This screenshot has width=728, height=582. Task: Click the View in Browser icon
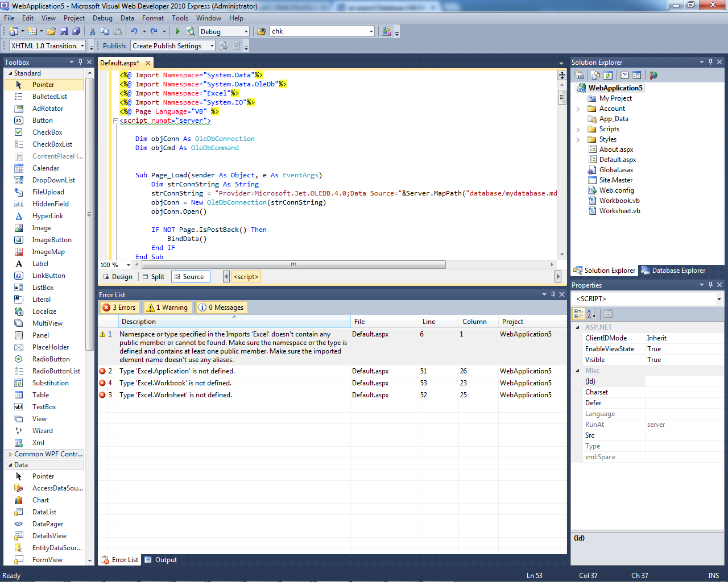tap(191, 31)
